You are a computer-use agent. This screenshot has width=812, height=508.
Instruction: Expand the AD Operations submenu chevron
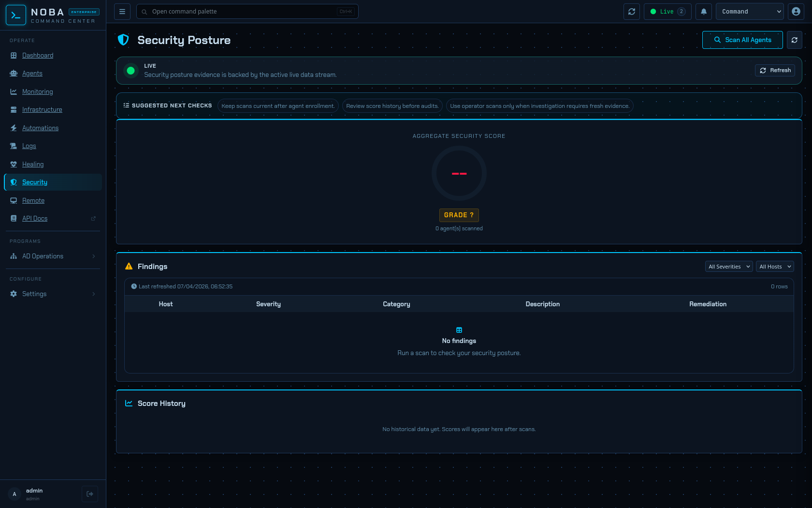pyautogui.click(x=94, y=256)
